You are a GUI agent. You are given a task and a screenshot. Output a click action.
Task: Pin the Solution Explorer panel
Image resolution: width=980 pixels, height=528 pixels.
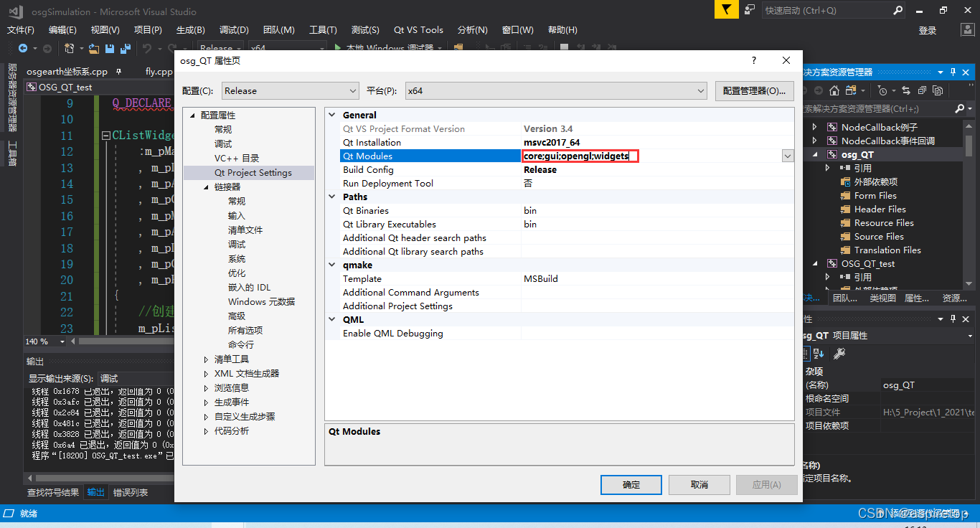pyautogui.click(x=953, y=72)
